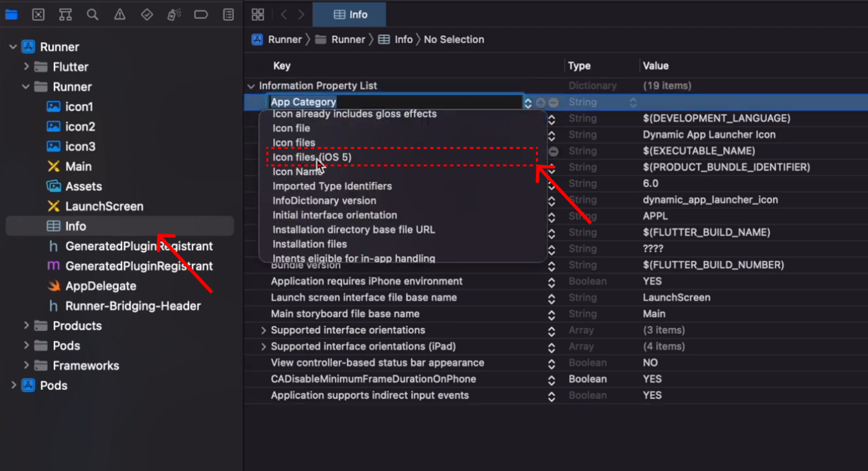The height and width of the screenshot is (471, 868).
Task: Open the Symbol navigator
Action: (66, 15)
